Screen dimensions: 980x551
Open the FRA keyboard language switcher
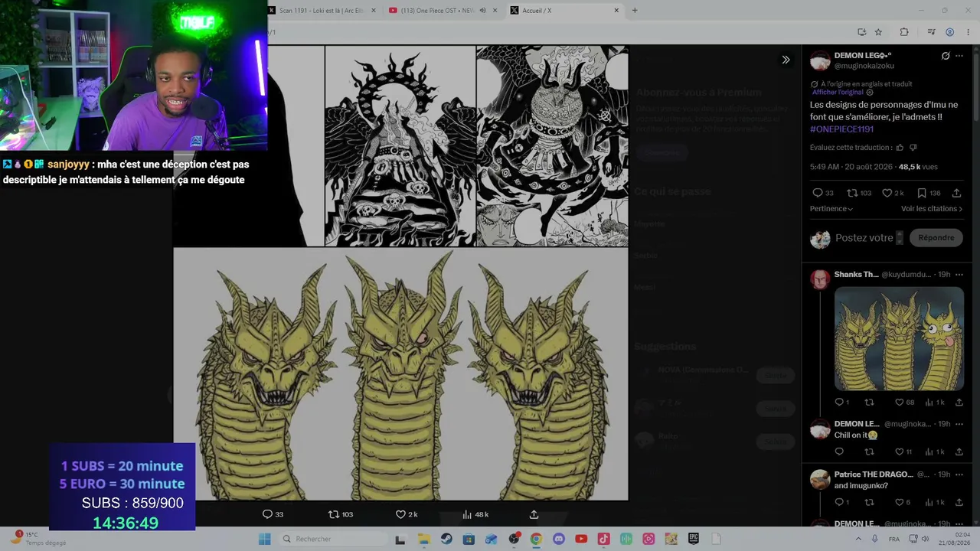point(894,539)
